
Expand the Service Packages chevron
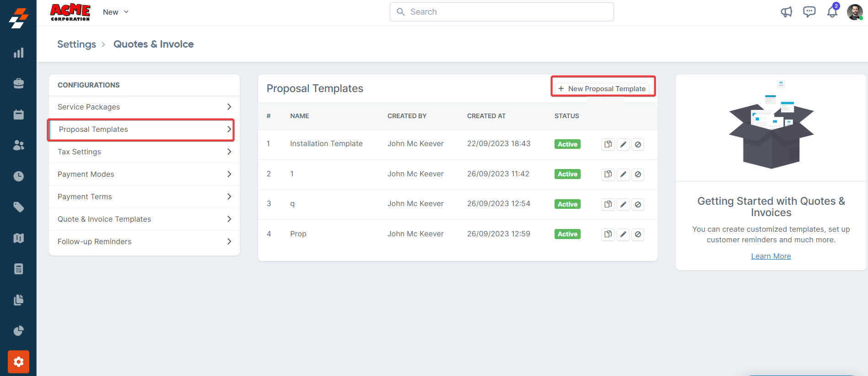click(229, 107)
